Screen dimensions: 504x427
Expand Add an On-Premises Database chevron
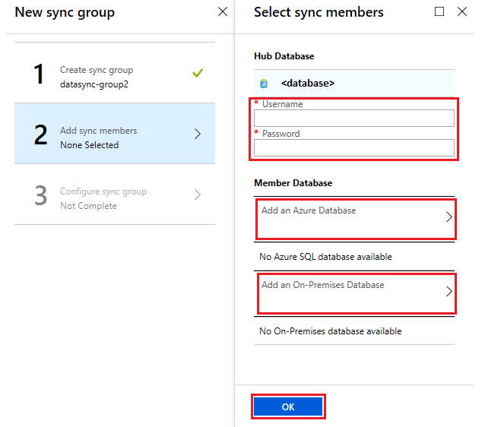449,291
